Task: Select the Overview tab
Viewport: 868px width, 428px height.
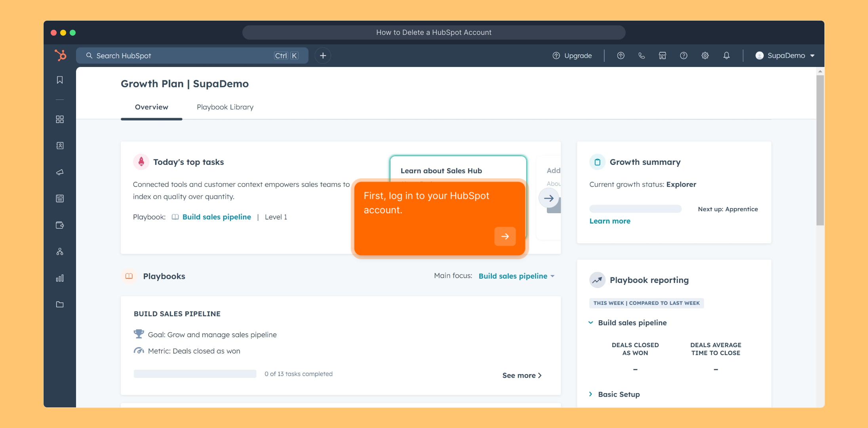Action: pyautogui.click(x=151, y=107)
